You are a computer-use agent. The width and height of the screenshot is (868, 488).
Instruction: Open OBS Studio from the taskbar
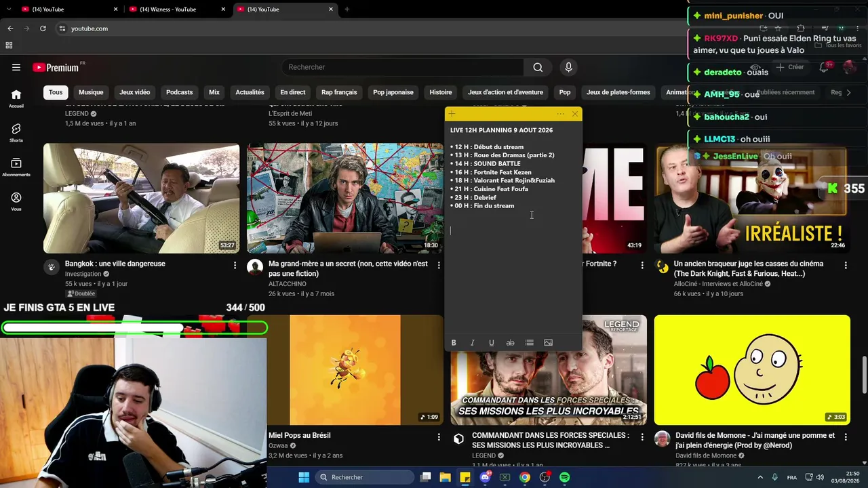point(545,477)
